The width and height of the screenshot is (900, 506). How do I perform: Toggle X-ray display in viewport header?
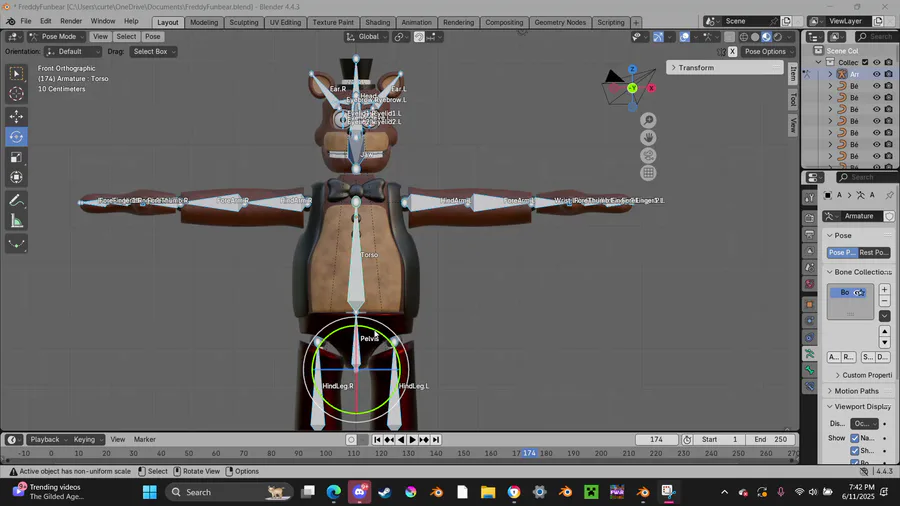[729, 37]
